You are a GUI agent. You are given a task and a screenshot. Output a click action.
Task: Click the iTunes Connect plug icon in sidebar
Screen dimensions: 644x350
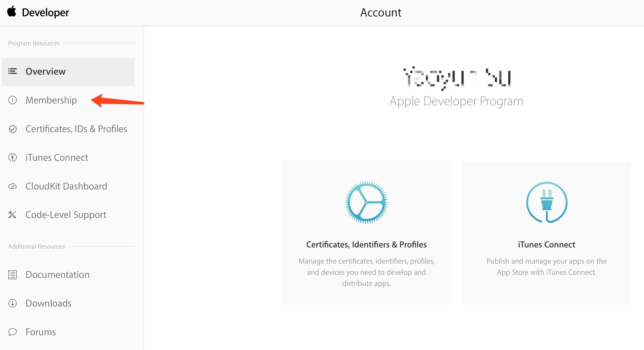tap(13, 157)
